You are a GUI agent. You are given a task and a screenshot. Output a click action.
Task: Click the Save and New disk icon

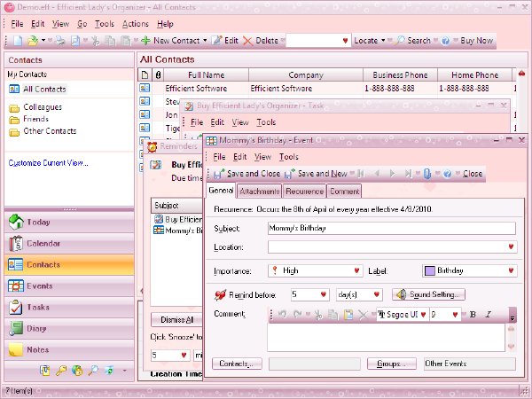(289, 174)
